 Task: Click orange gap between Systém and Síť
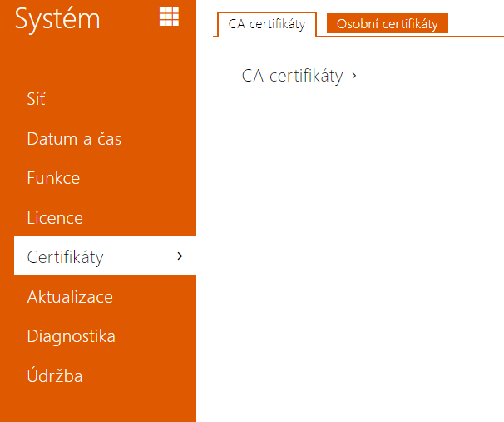click(x=98, y=61)
